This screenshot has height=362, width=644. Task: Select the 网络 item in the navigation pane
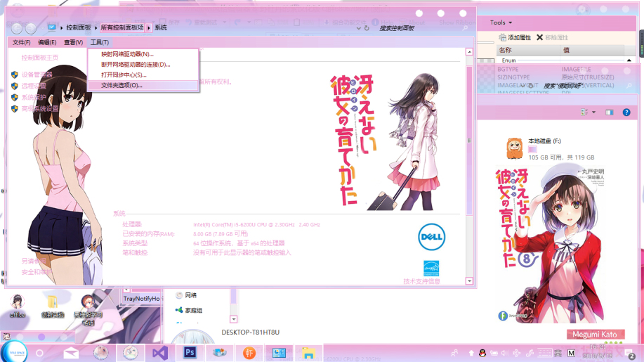(x=190, y=295)
